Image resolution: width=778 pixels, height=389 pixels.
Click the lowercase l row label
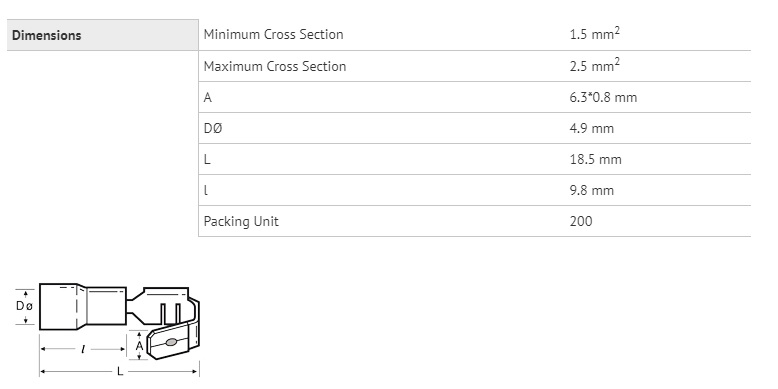coord(205,190)
